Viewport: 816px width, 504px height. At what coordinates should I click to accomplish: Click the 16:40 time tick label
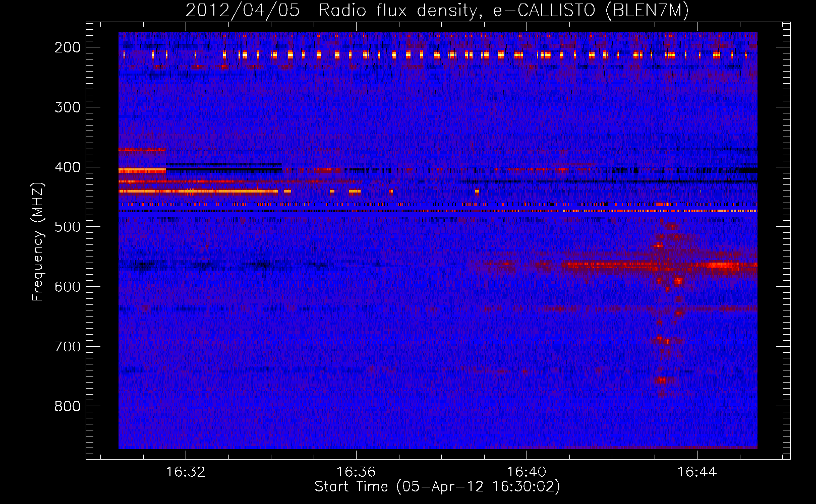[x=527, y=472]
